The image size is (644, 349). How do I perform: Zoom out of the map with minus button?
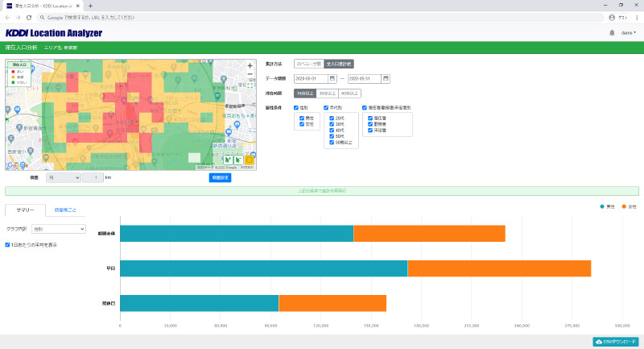[250, 74]
